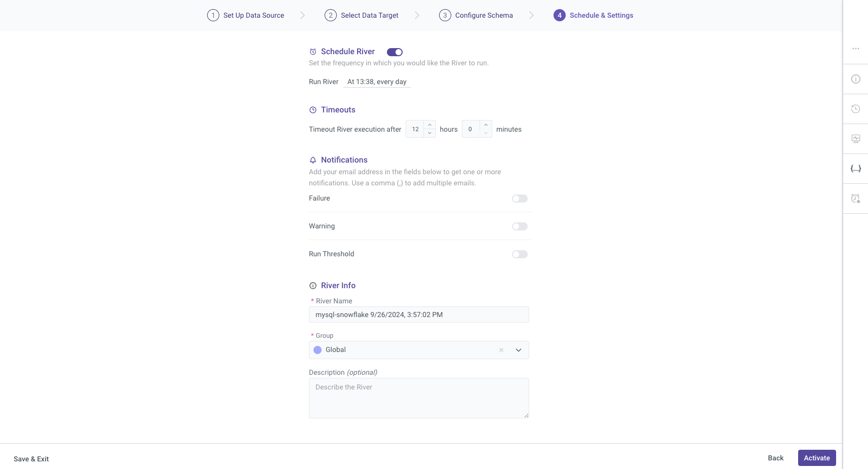Click the purple Global group color dot
This screenshot has width=868, height=469.
tap(318, 350)
